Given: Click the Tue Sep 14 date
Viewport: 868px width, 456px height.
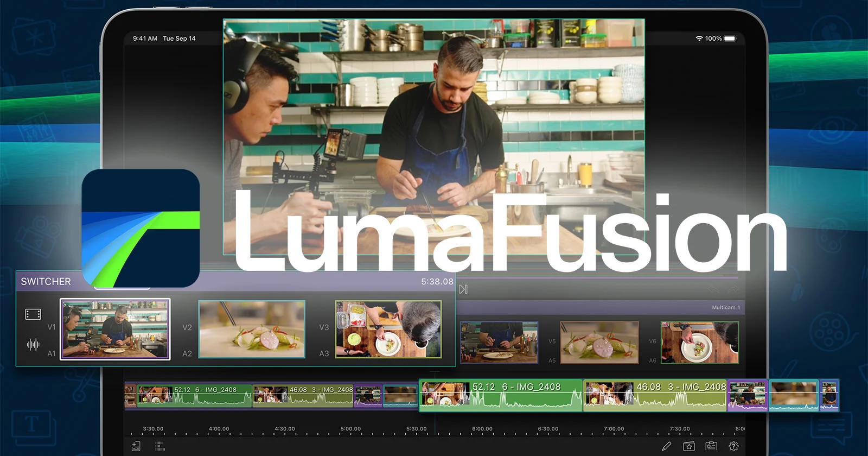Looking at the screenshot, I should click(179, 39).
